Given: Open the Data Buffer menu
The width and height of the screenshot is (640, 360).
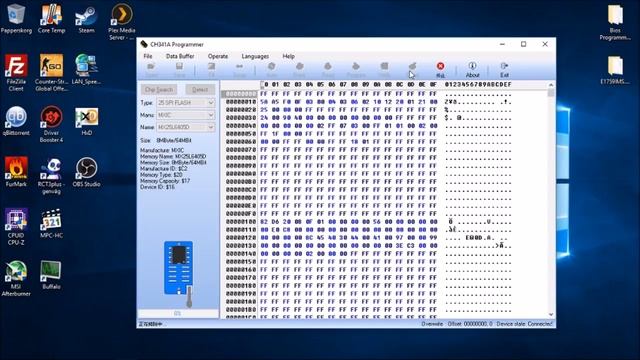Looking at the screenshot, I should (180, 56).
